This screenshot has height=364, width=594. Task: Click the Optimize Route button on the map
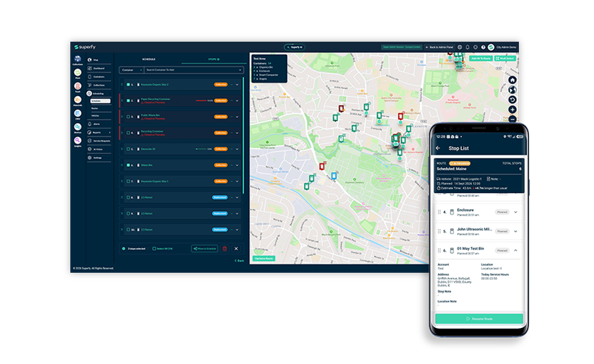pos(264,258)
